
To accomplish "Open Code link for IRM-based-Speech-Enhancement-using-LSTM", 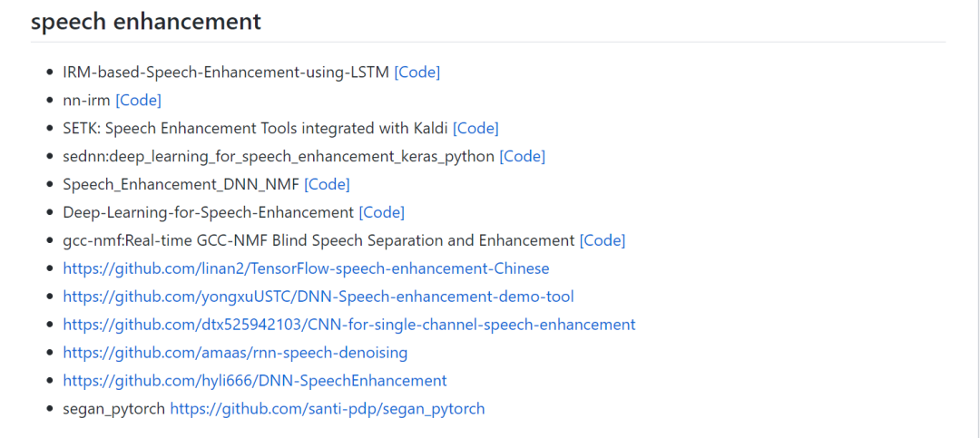I will coord(416,72).
